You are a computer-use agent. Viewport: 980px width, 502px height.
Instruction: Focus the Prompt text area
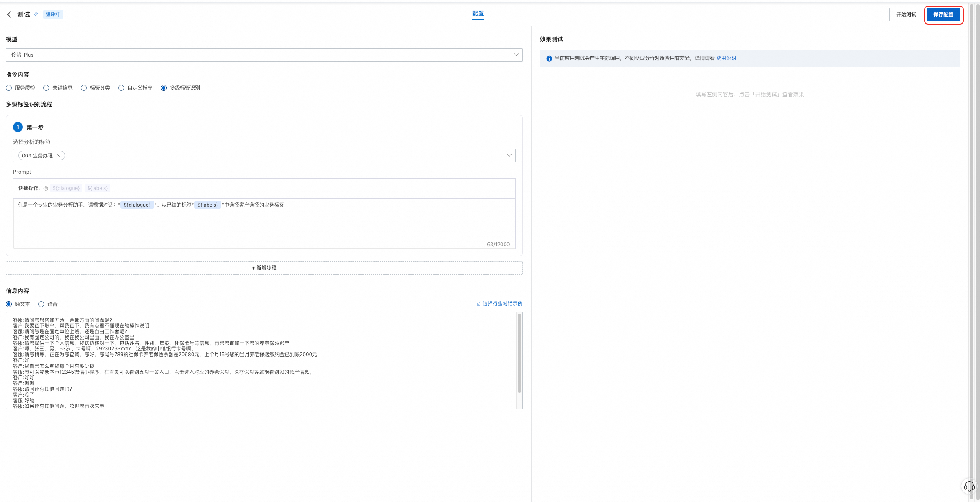click(264, 224)
